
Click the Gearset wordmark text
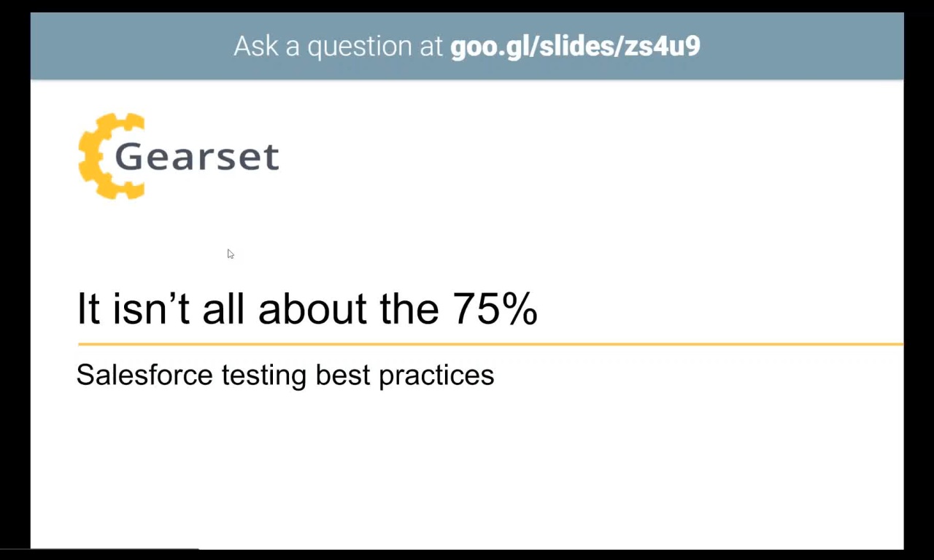coord(197,156)
